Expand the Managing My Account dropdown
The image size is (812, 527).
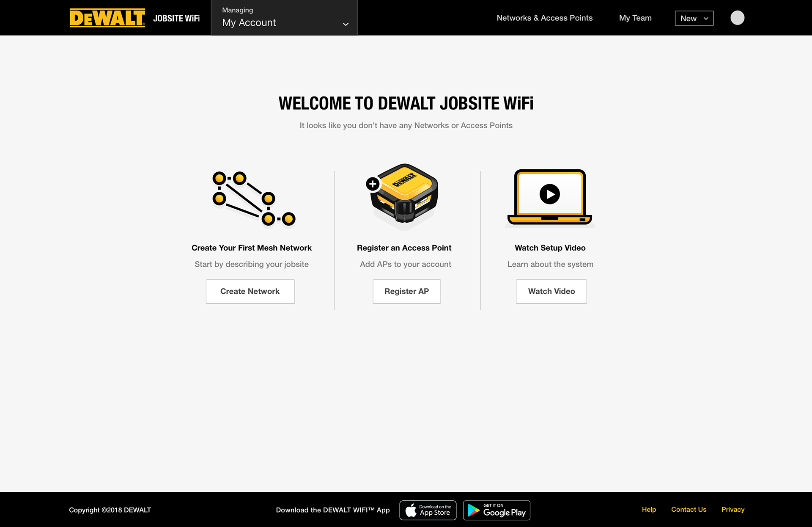tap(284, 18)
